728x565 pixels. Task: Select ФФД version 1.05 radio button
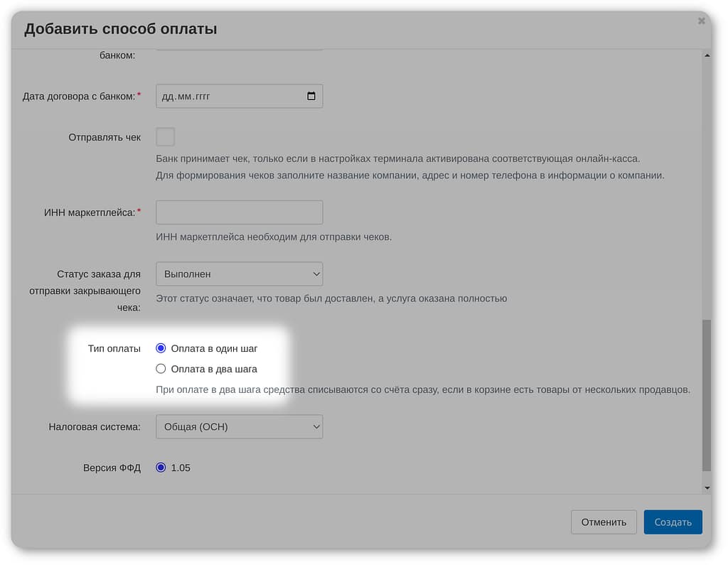pyautogui.click(x=161, y=468)
